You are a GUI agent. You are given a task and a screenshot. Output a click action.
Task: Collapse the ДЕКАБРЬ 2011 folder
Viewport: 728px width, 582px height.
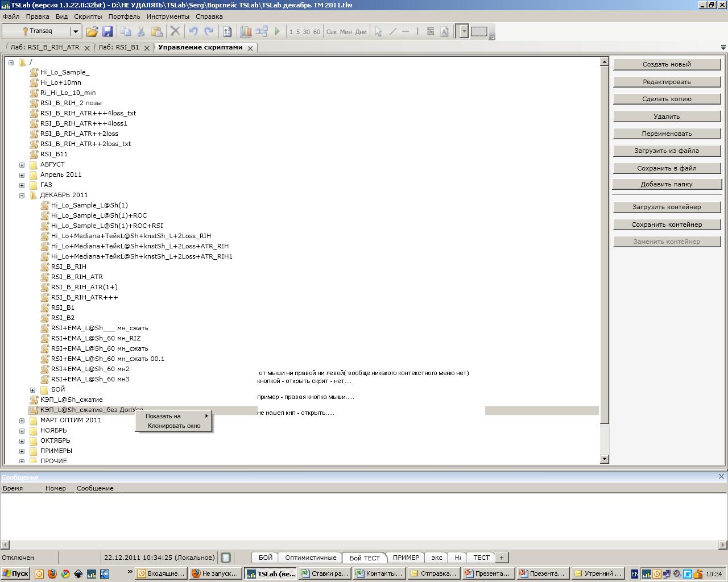[x=22, y=196]
